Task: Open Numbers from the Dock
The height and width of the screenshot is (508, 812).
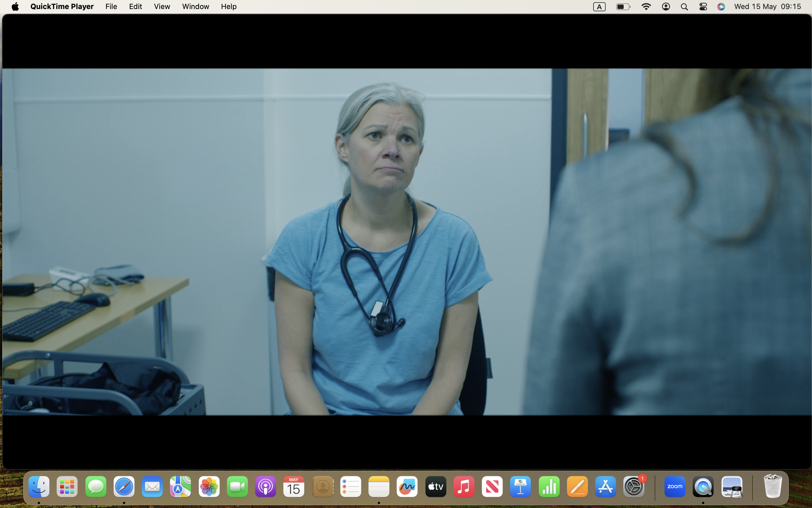Action: point(549,487)
